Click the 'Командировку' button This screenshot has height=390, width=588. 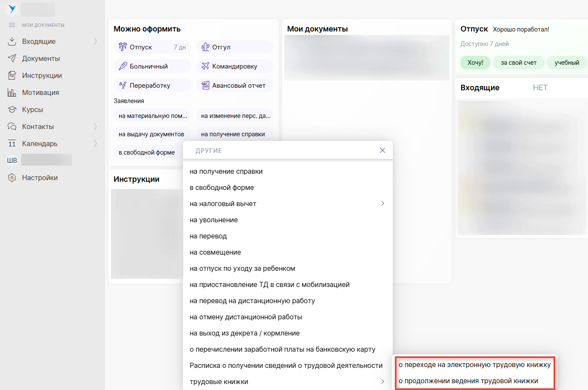(234, 66)
